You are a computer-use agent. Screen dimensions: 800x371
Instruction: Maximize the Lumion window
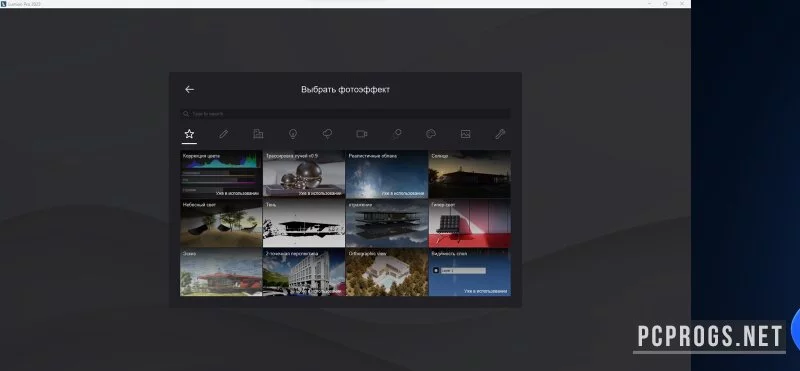[665, 4]
